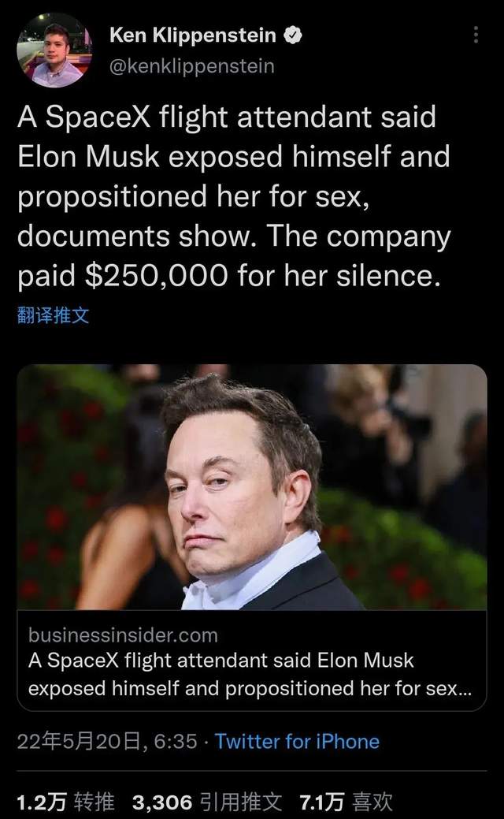
Task: Click 翻译推文 to translate the tweet
Action: point(54,315)
